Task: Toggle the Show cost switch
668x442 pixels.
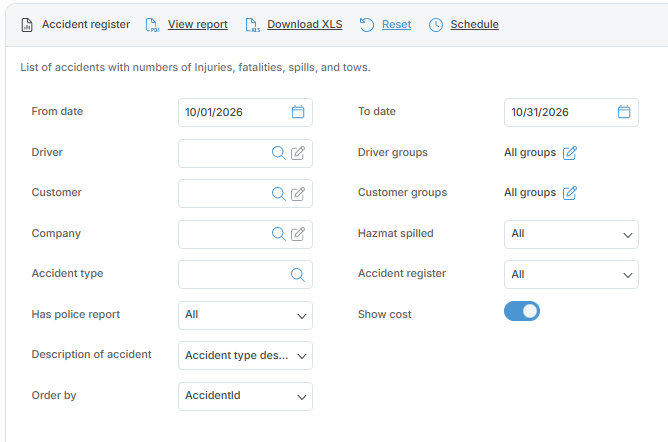Action: (522, 311)
